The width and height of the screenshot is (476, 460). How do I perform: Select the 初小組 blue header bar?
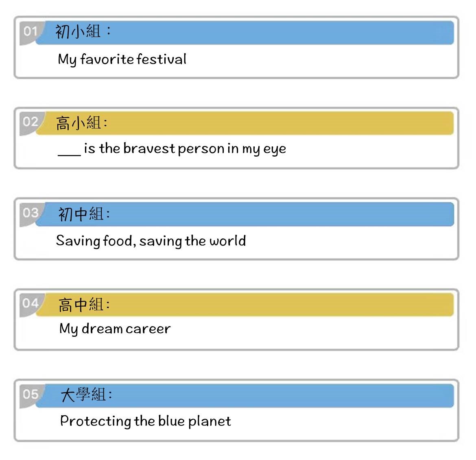click(x=245, y=33)
